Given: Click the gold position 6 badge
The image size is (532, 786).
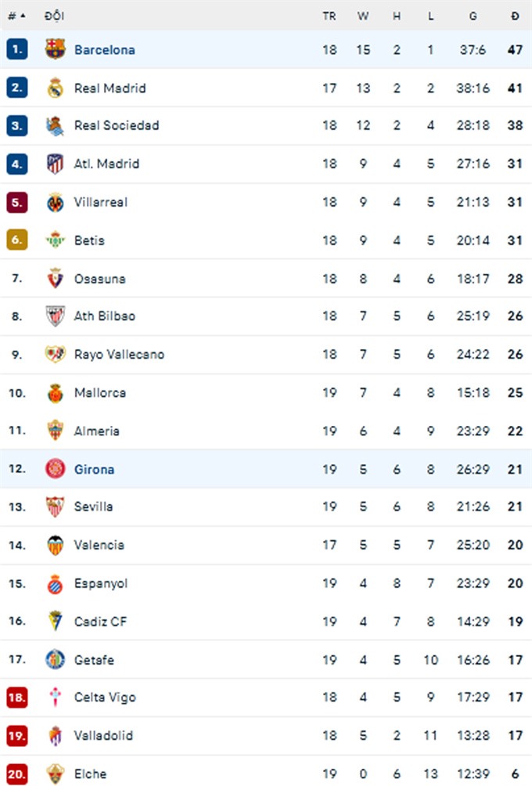Looking at the screenshot, I should tap(17, 240).
